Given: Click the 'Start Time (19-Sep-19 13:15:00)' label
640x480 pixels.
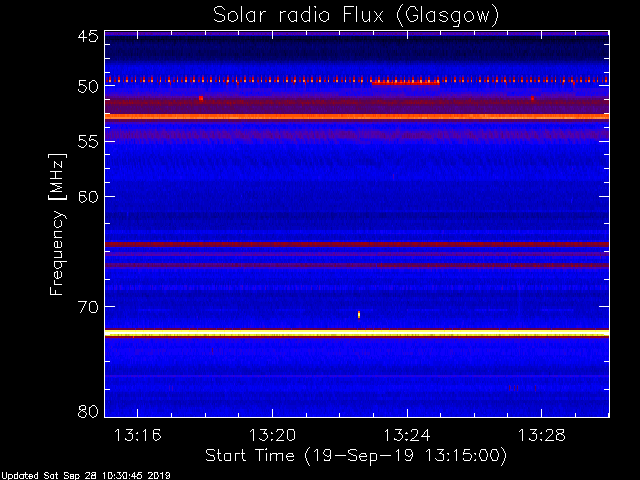Looking at the screenshot, I should click(x=356, y=456).
